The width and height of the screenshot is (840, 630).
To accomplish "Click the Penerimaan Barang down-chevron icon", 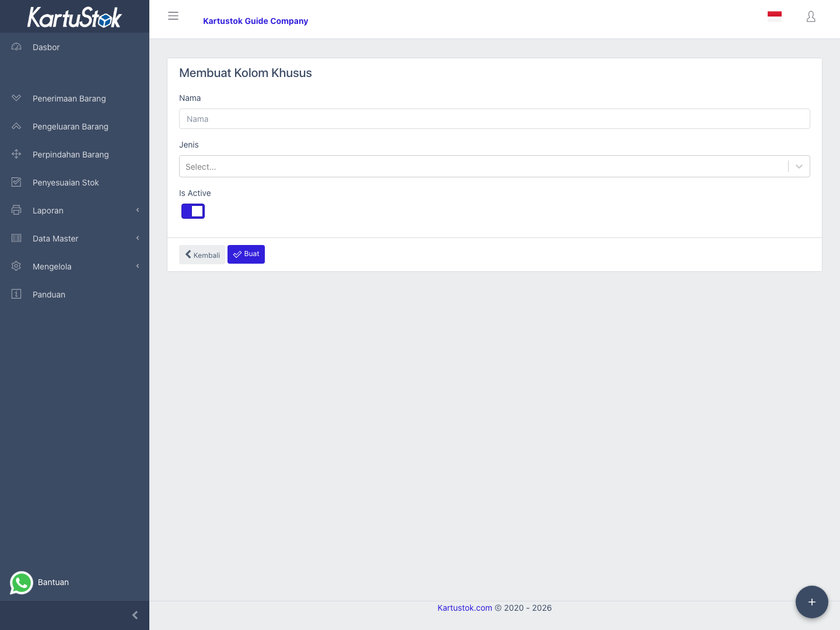I will (x=16, y=98).
